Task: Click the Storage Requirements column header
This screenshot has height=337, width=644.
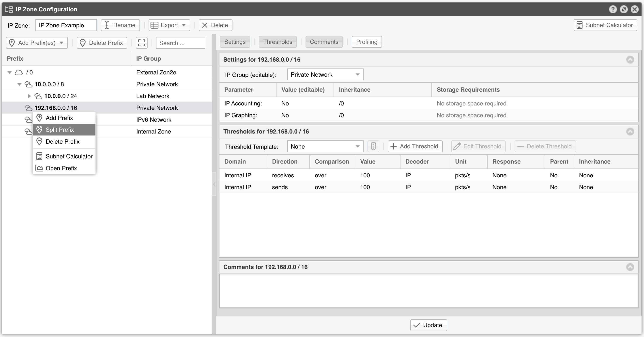Action: pyautogui.click(x=535, y=90)
